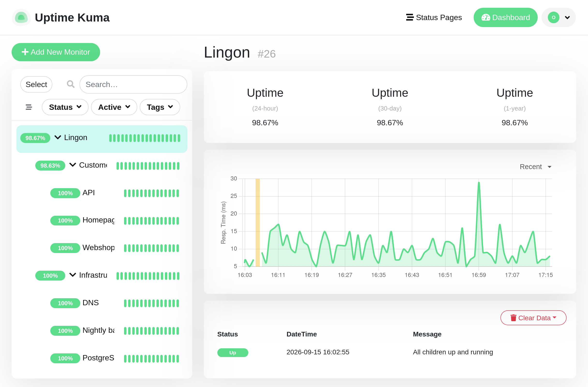Open the Dashboard page
The width and height of the screenshot is (588, 387).
(505, 17)
